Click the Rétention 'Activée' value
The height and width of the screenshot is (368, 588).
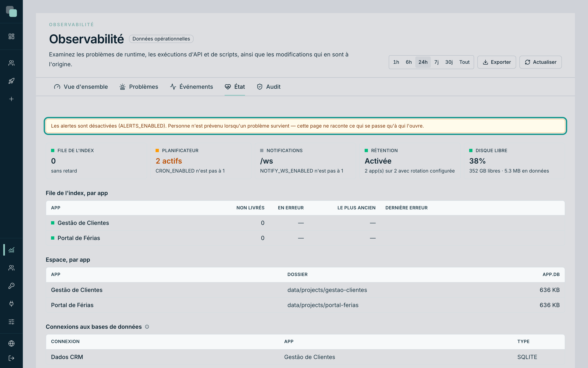pyautogui.click(x=378, y=161)
